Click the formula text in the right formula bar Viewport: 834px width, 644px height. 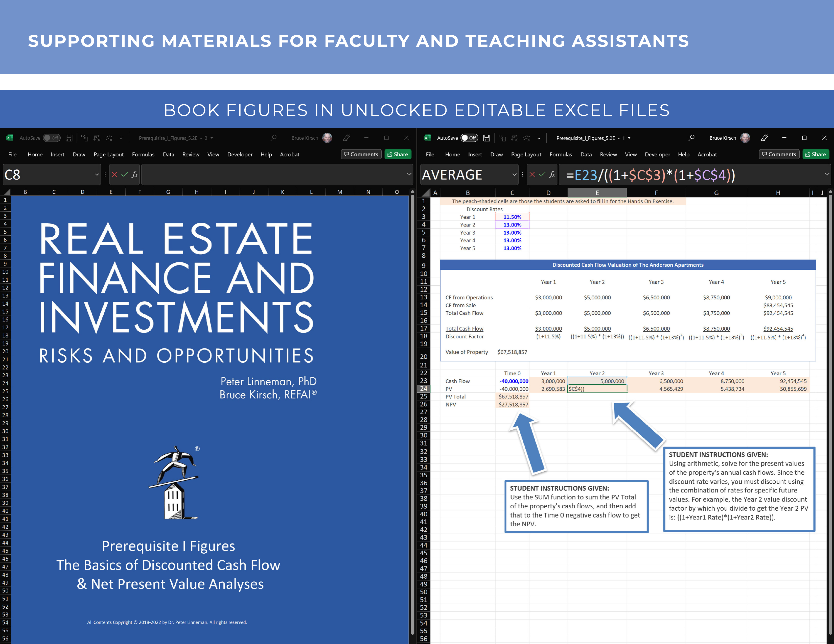pyautogui.click(x=650, y=175)
